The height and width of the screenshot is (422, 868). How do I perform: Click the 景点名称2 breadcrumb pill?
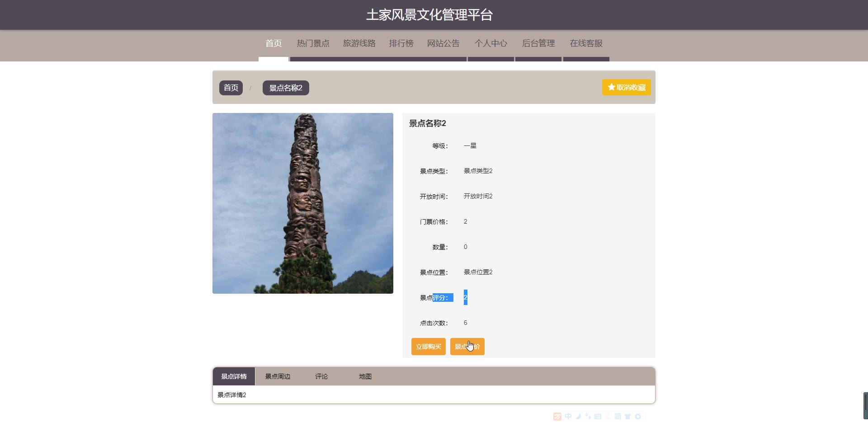point(286,88)
